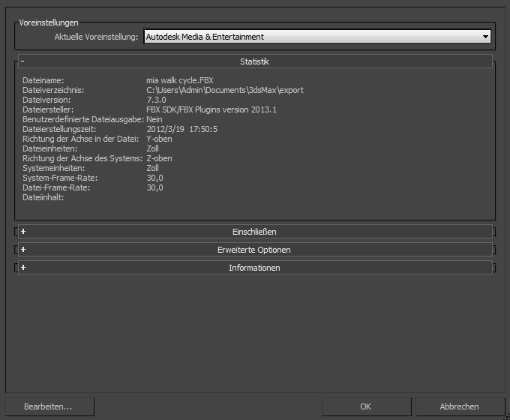Click the plus icon beside Erweiterte Optionen
This screenshot has width=510, height=420.
(23, 250)
